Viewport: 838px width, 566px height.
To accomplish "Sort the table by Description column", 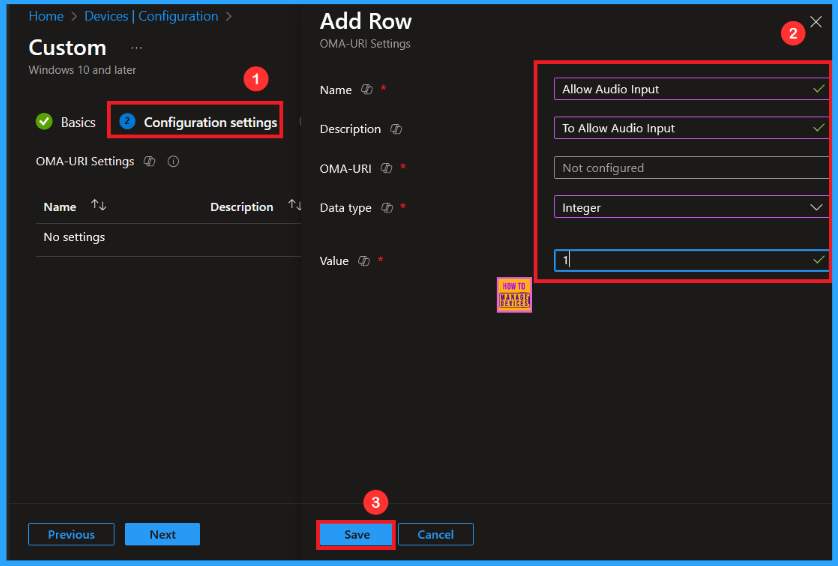I will pyautogui.click(x=294, y=206).
